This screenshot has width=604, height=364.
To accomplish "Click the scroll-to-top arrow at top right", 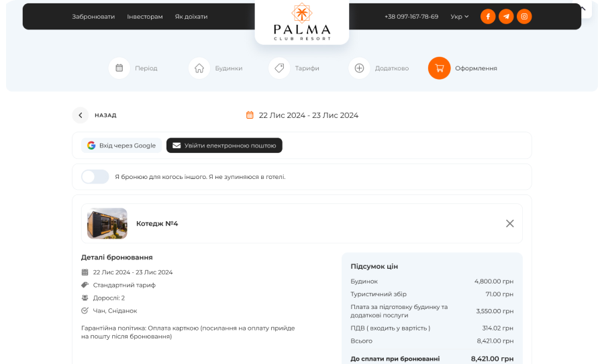I will point(583,9).
